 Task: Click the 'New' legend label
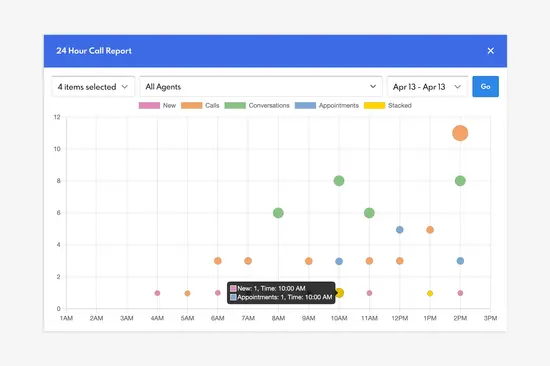[x=169, y=106]
